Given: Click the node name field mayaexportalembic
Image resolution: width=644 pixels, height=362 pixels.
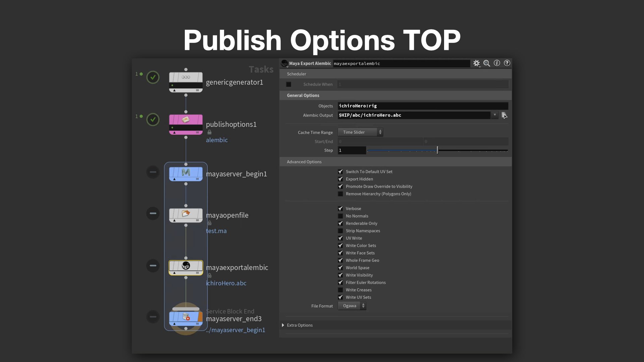Looking at the screenshot, I should (401, 63).
